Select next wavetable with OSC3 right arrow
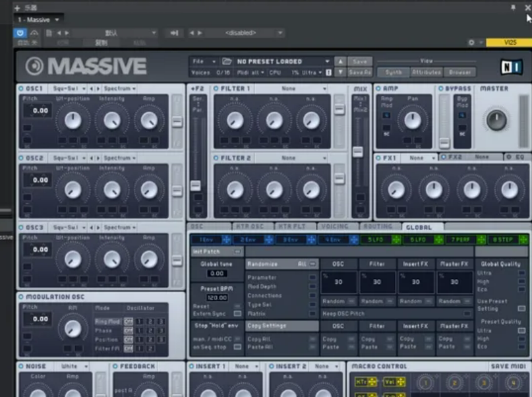The width and height of the screenshot is (532, 397). tap(98, 228)
